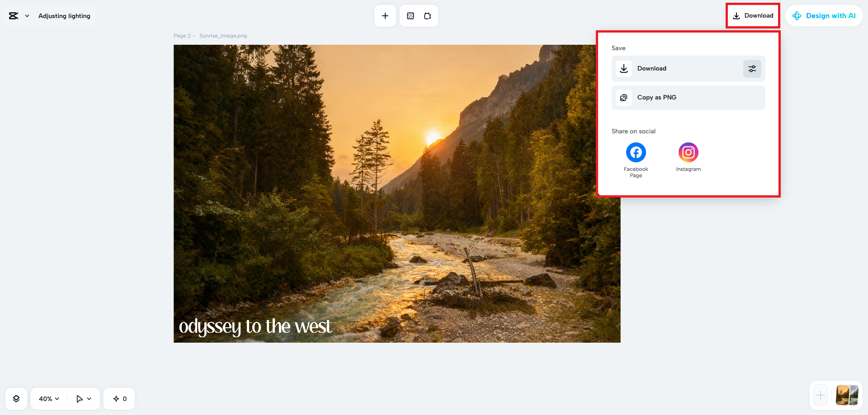Open the page thumbnail at bottom right

[x=847, y=396]
